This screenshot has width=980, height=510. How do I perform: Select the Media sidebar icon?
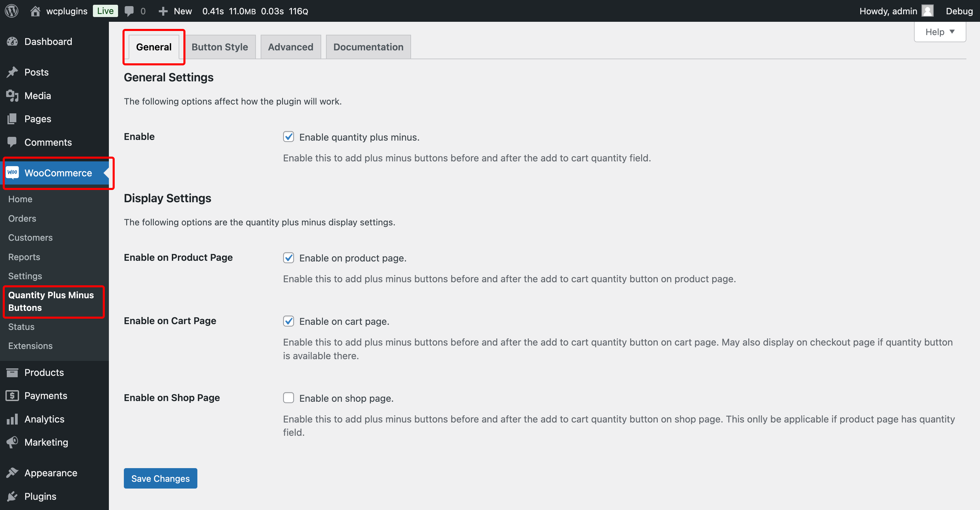pos(12,96)
